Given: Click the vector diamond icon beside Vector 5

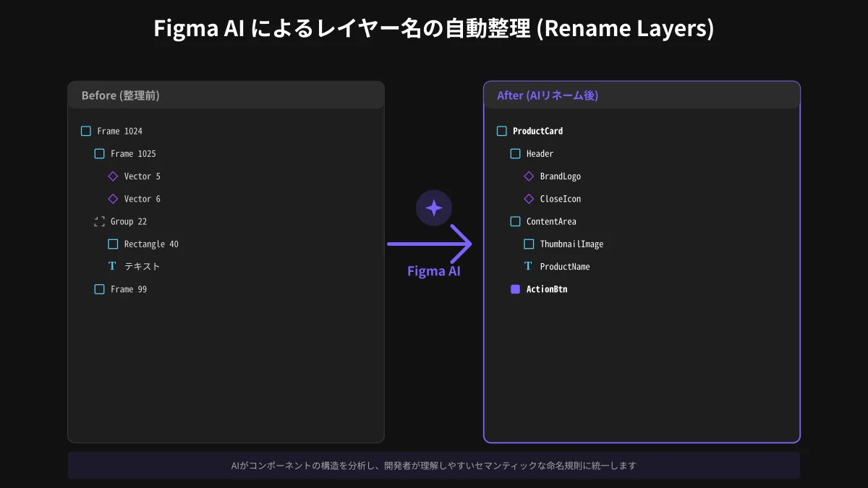Looking at the screenshot, I should [x=113, y=176].
